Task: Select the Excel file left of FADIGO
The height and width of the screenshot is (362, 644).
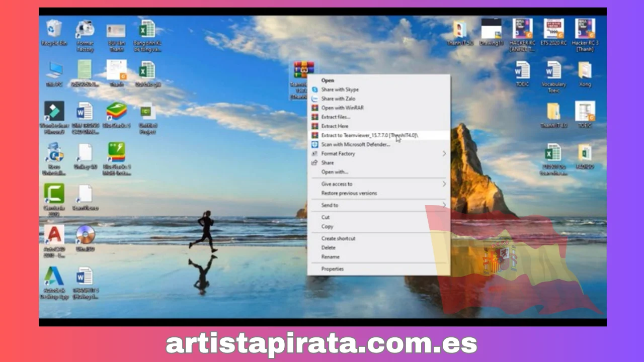Action: [x=553, y=158]
